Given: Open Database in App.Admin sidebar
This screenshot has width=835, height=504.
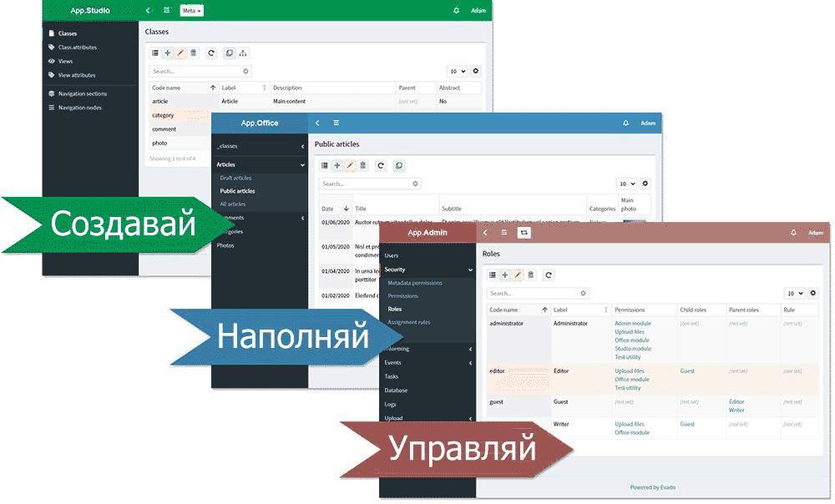Looking at the screenshot, I should 396,391.
